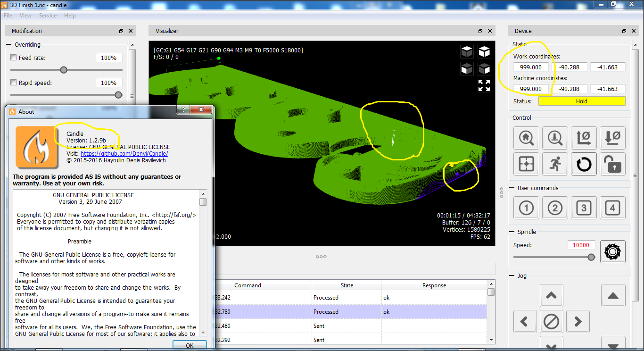
Task: Open the Service menu
Action: coord(48,16)
